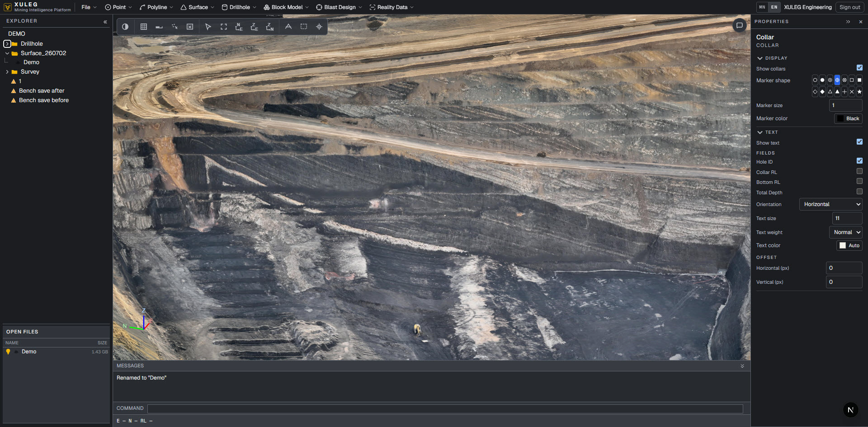Collapse the DISPLAY section chevron

[760, 58]
